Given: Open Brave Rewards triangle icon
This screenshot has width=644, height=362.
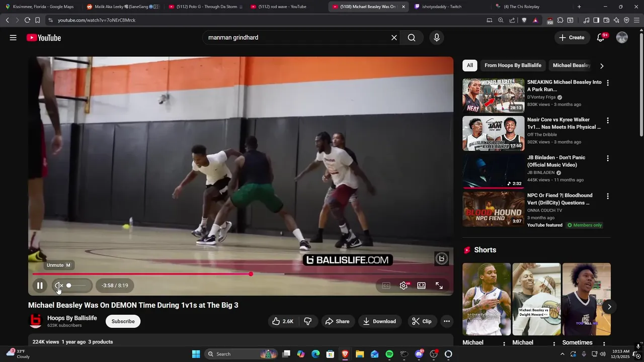Looking at the screenshot, I should [x=535, y=20].
